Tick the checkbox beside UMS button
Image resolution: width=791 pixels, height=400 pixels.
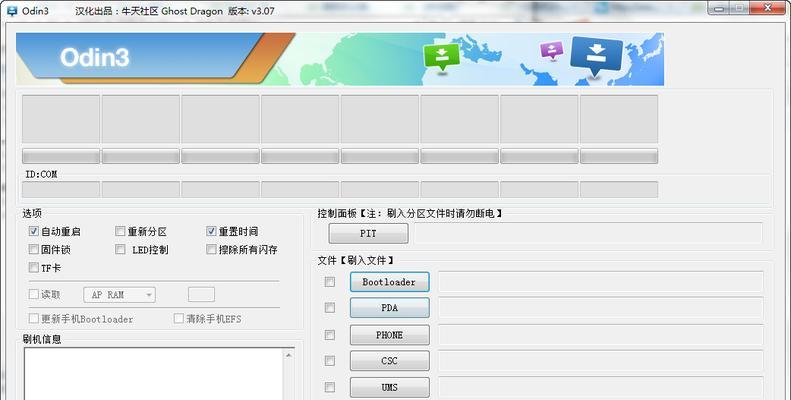tap(330, 387)
